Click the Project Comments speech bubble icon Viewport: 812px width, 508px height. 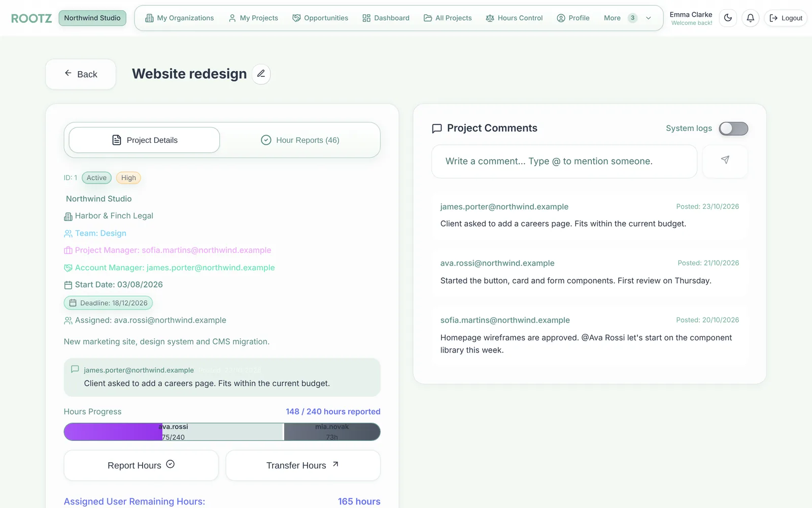coord(436,129)
